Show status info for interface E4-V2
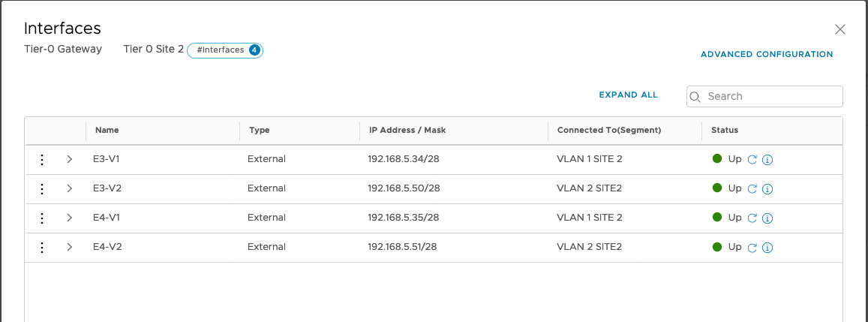 pos(767,248)
